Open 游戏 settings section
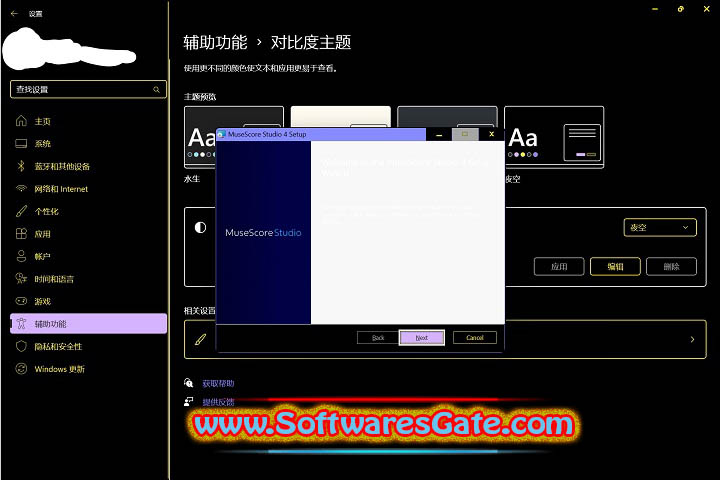 [x=88, y=301]
